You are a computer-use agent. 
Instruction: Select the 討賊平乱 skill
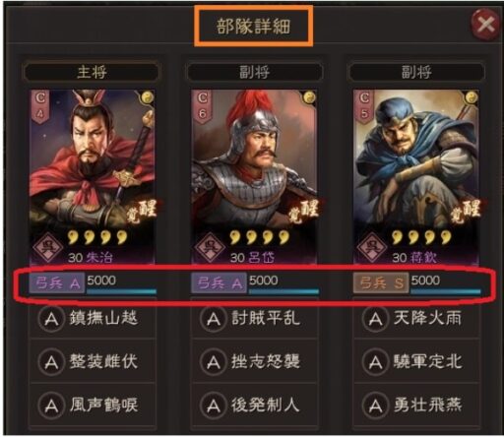[254, 318]
